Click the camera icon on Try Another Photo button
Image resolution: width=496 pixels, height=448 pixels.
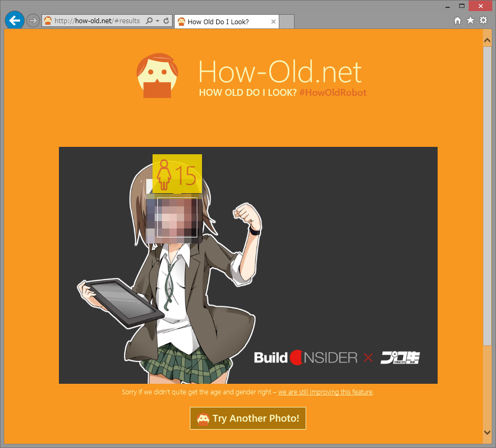point(203,418)
